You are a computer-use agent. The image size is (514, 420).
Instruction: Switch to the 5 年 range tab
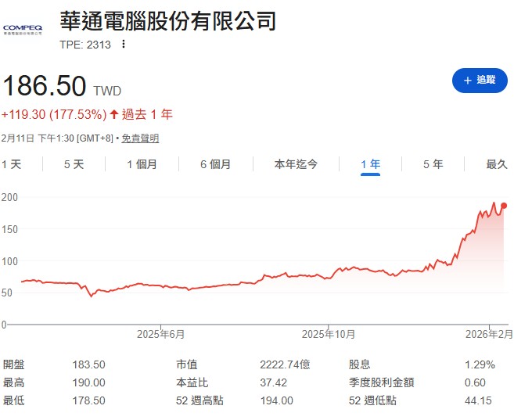coord(433,164)
